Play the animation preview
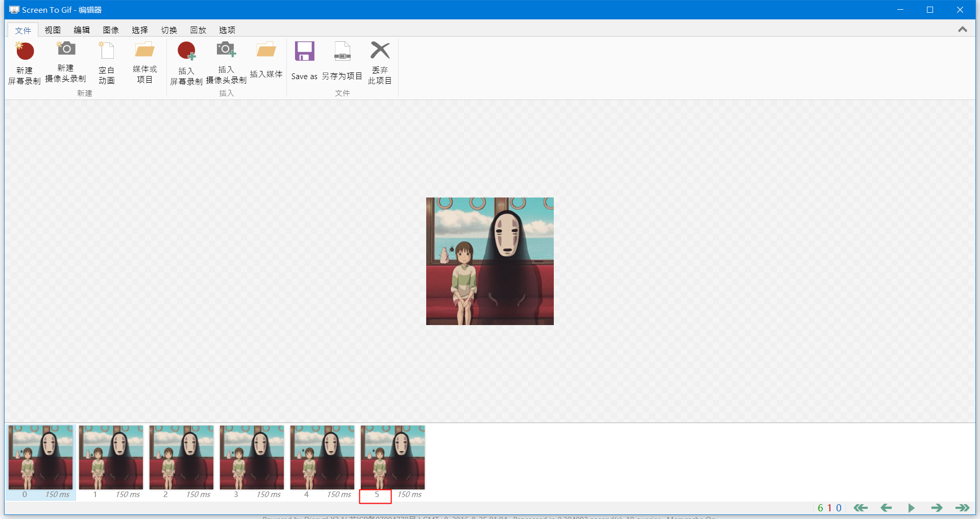 [912, 508]
